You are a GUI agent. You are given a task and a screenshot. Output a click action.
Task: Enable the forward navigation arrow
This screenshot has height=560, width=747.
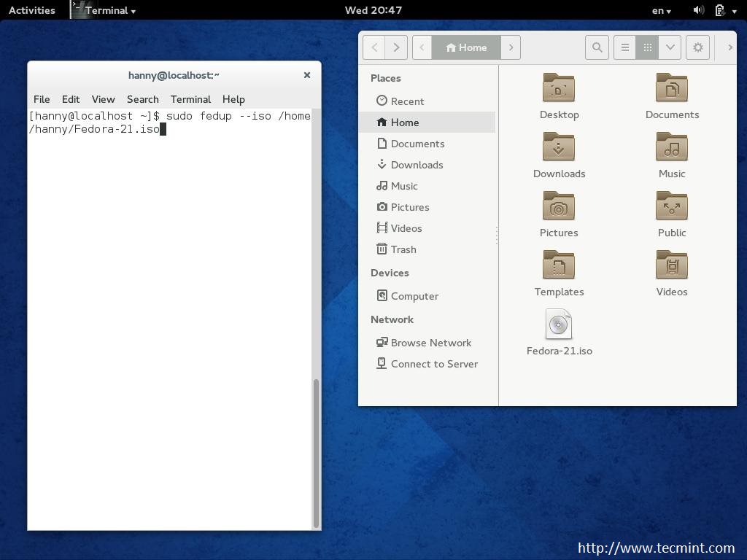pos(396,47)
